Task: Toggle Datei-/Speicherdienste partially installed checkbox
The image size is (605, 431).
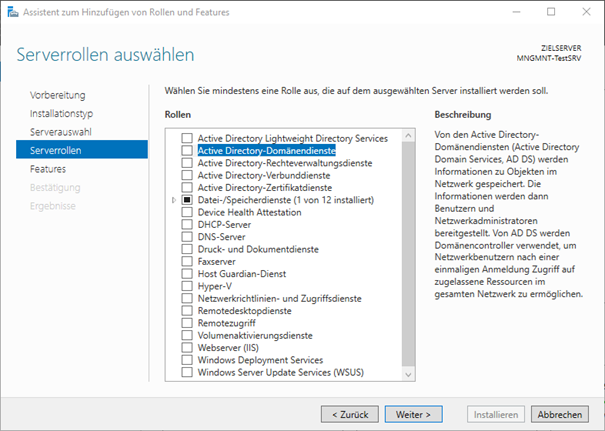Action: click(186, 199)
